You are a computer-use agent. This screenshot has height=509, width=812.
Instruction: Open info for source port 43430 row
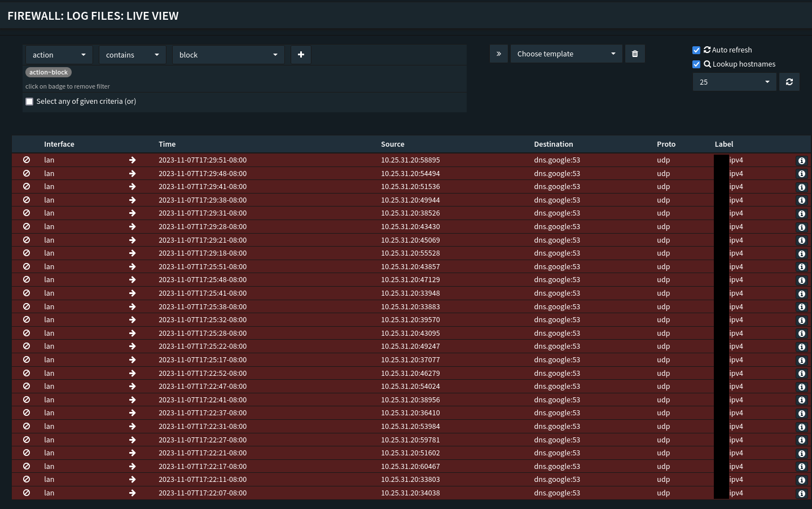click(801, 227)
